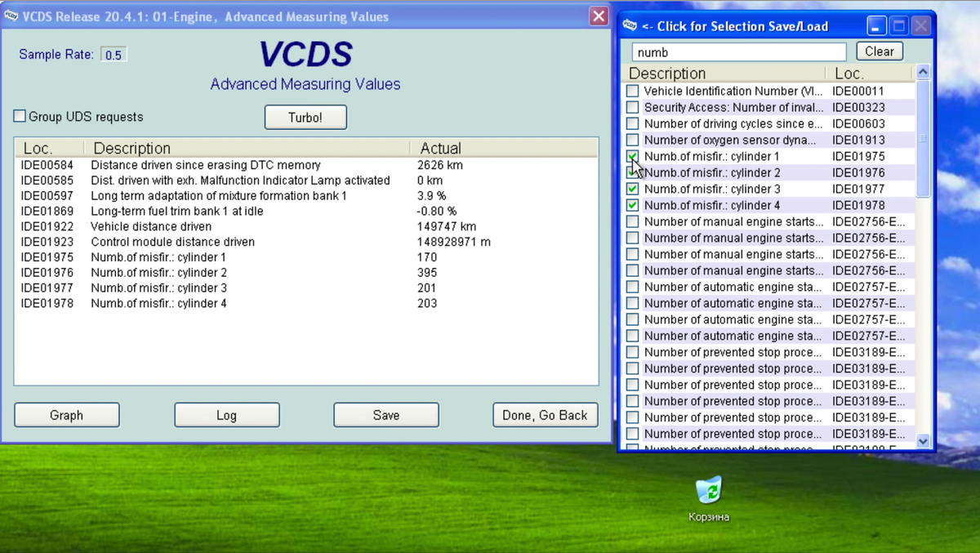This screenshot has height=553, width=980.
Task: Tick the Vehicle Identification Number checkbox
Action: pos(632,91)
